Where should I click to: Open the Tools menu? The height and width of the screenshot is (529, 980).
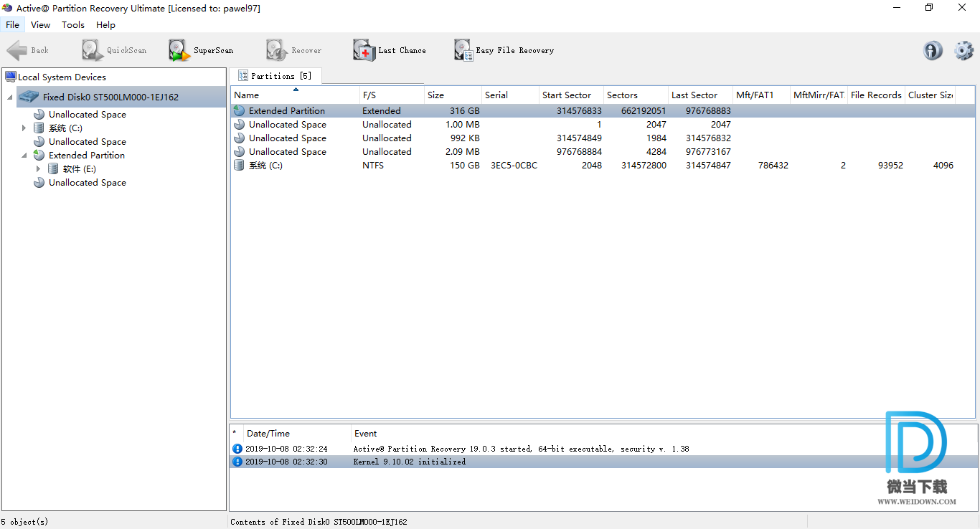click(x=73, y=24)
